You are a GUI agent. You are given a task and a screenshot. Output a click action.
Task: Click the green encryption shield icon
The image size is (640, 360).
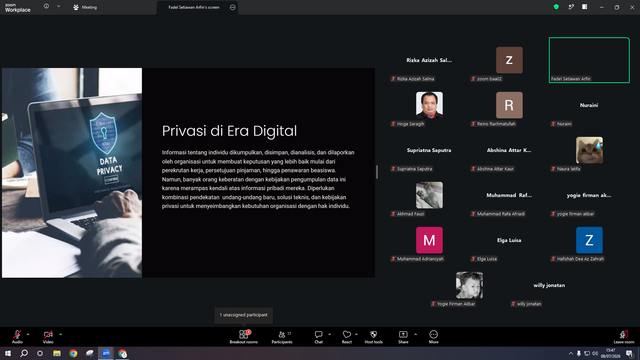click(x=556, y=7)
